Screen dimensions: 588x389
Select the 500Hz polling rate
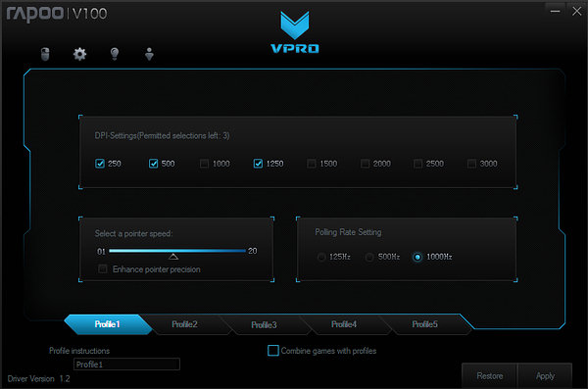point(369,257)
